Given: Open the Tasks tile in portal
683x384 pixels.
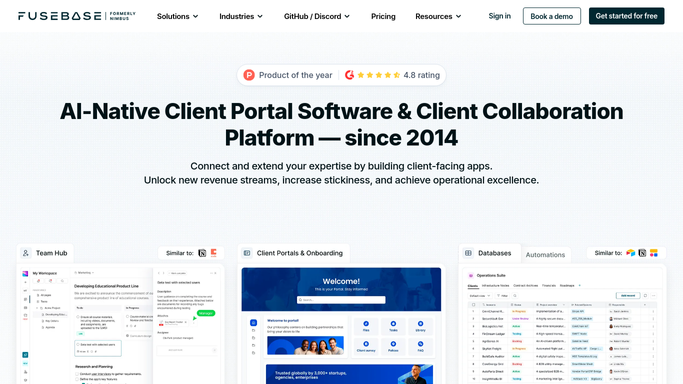Looking at the screenshot, I should click(393, 326).
